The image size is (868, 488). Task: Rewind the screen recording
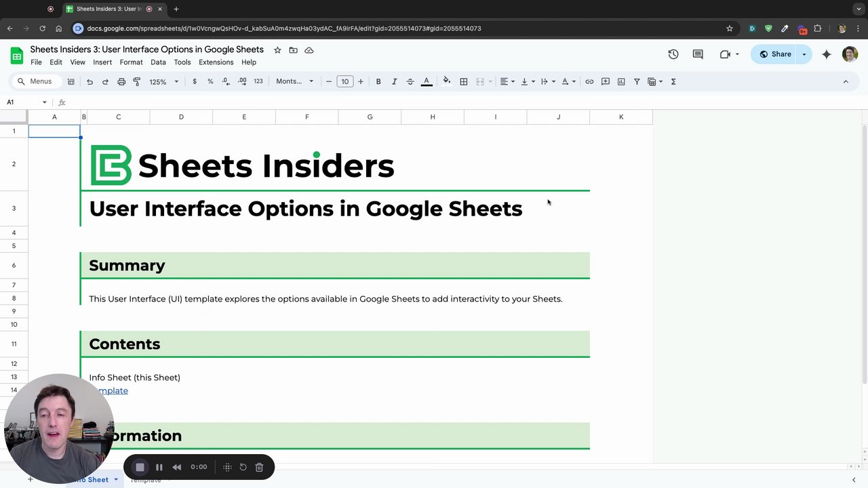(x=177, y=467)
